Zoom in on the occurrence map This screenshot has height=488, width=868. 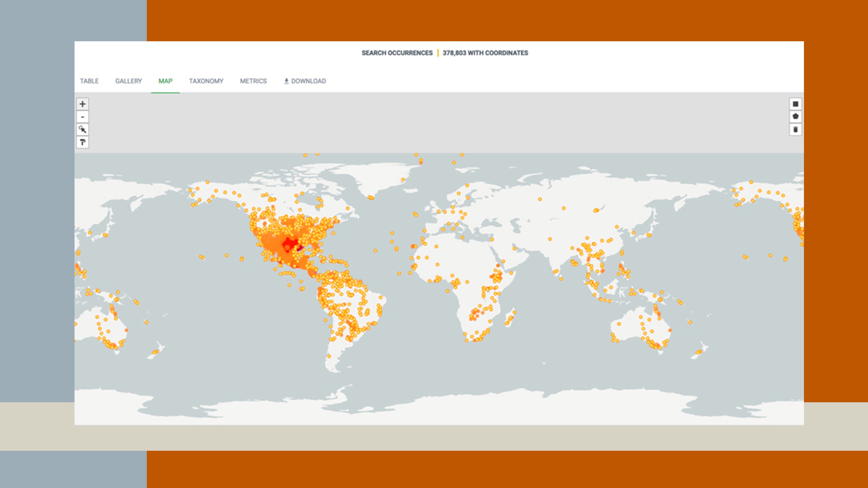[x=82, y=104]
